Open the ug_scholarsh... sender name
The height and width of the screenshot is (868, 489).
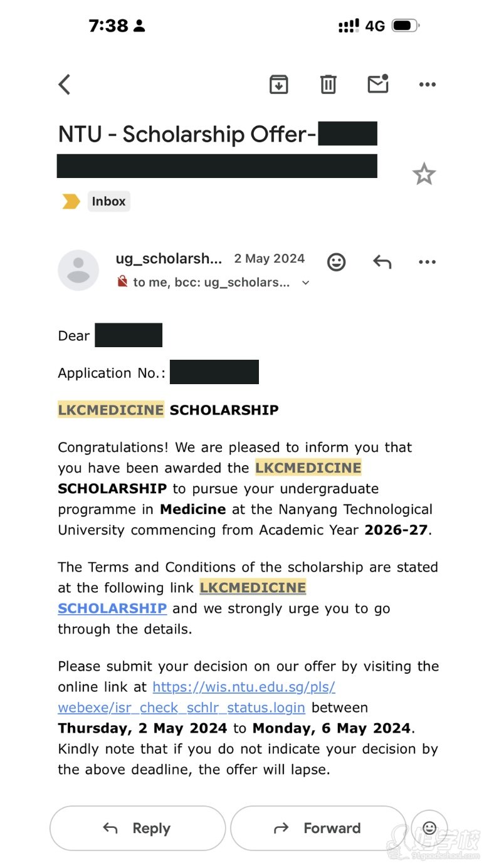[169, 259]
